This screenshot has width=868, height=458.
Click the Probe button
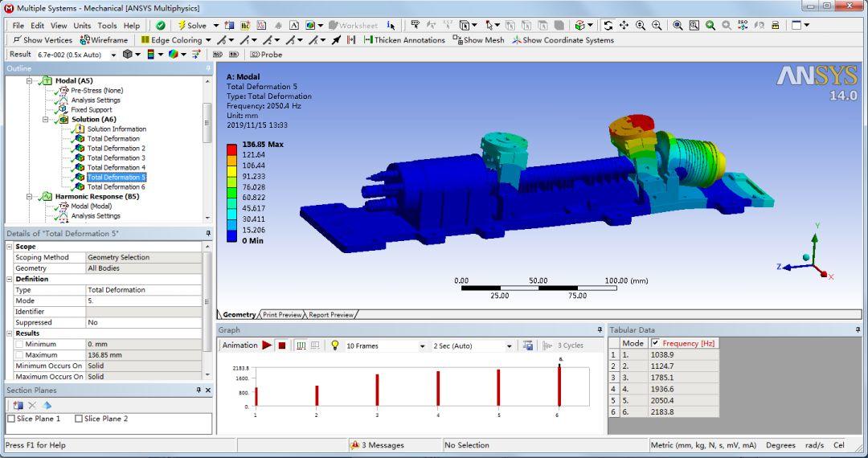coord(266,54)
